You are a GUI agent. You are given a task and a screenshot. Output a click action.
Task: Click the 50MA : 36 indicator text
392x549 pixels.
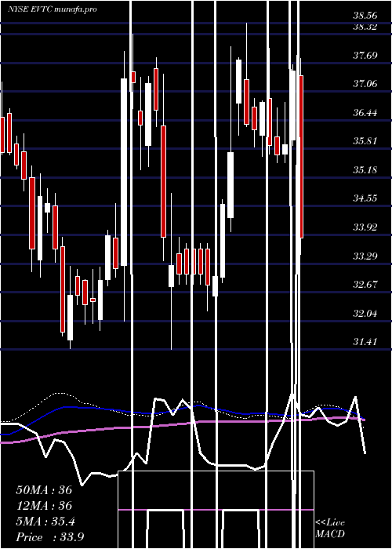(x=44, y=490)
